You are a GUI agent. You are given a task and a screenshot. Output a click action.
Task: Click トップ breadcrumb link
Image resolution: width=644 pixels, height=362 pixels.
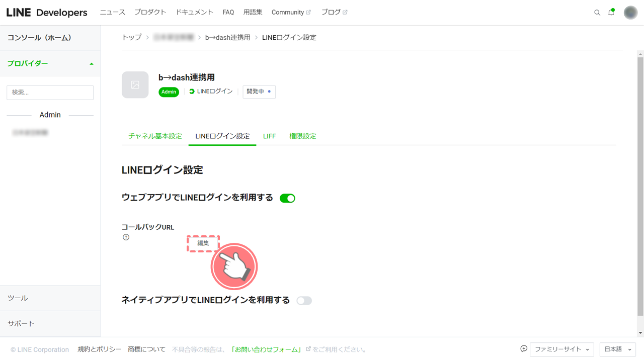point(132,37)
